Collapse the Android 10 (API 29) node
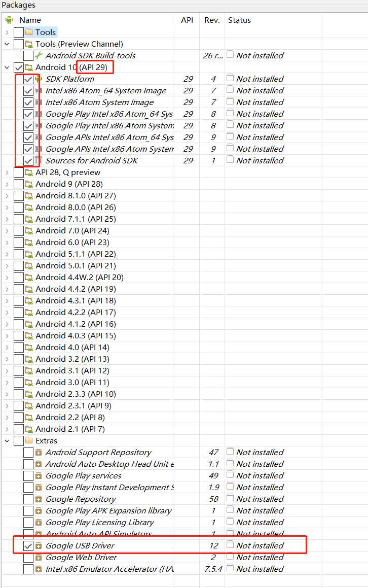 (7, 67)
